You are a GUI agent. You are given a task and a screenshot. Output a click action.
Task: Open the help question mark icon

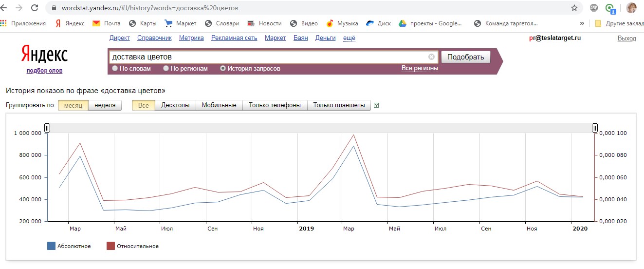[376, 105]
